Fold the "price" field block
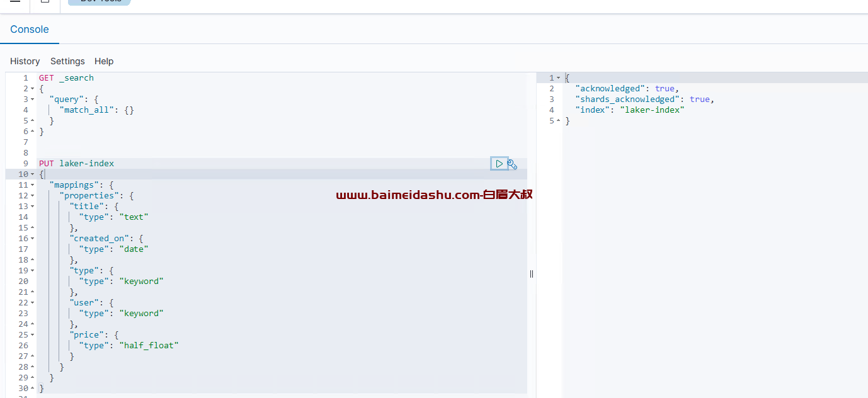Viewport: 868px width, 398px height. (x=33, y=335)
